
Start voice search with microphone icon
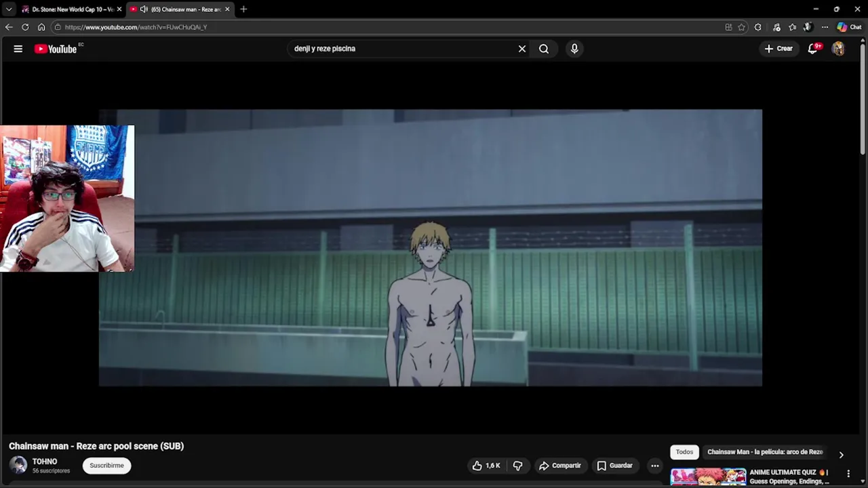(x=574, y=49)
